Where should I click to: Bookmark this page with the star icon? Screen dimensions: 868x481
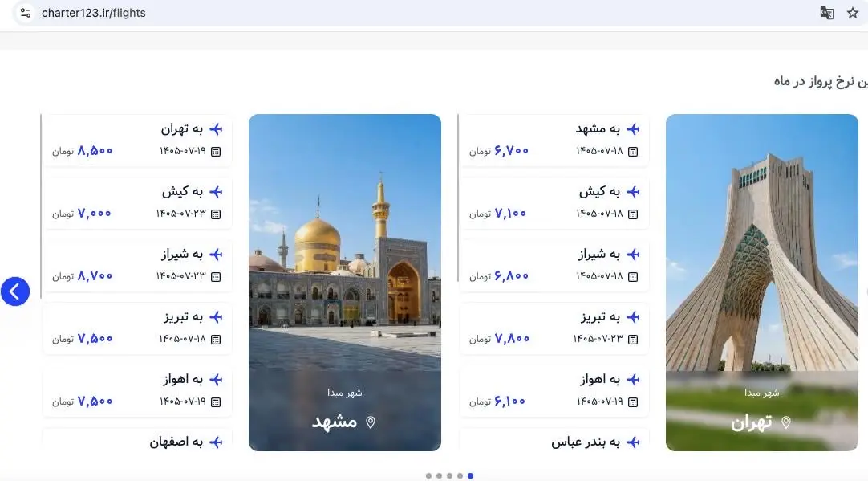click(x=853, y=13)
